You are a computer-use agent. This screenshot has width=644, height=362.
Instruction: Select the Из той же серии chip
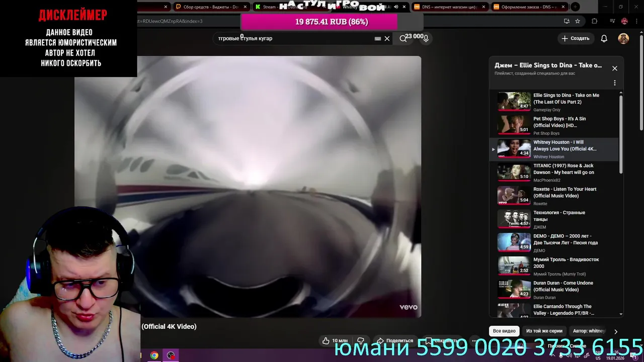pyautogui.click(x=544, y=331)
